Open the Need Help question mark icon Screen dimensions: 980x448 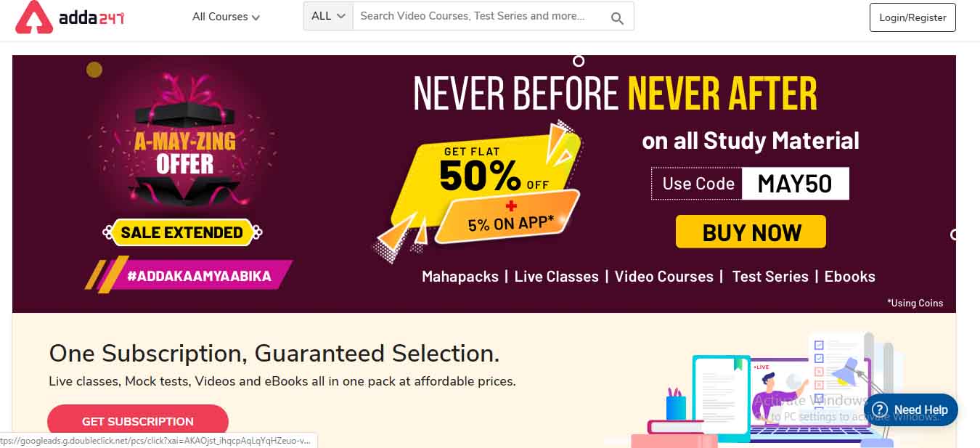point(881,410)
